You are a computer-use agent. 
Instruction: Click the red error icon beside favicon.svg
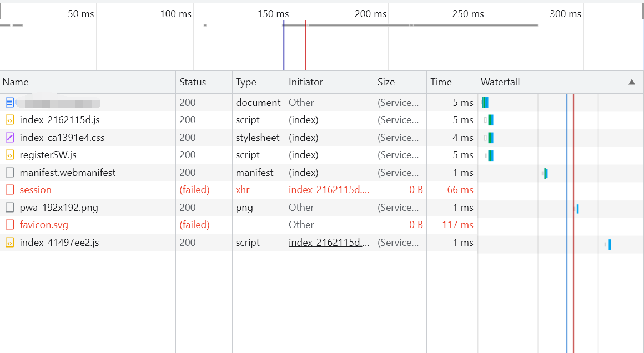pyautogui.click(x=9, y=225)
